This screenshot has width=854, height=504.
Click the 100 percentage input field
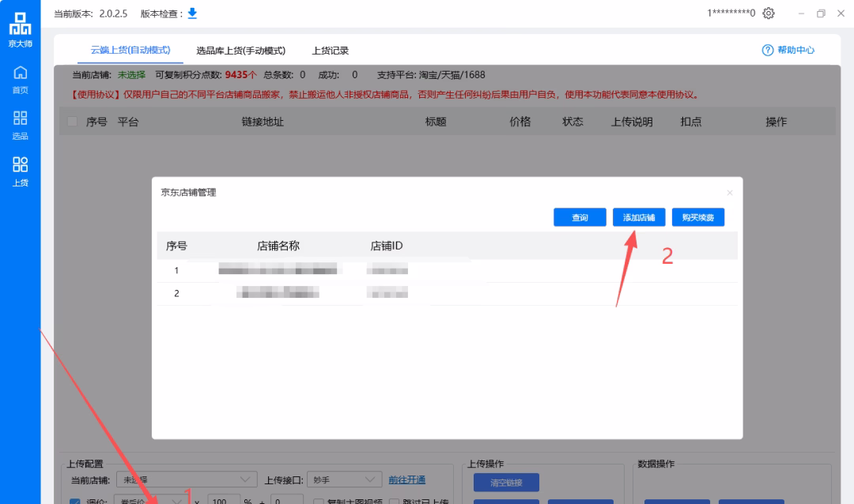tap(224, 500)
